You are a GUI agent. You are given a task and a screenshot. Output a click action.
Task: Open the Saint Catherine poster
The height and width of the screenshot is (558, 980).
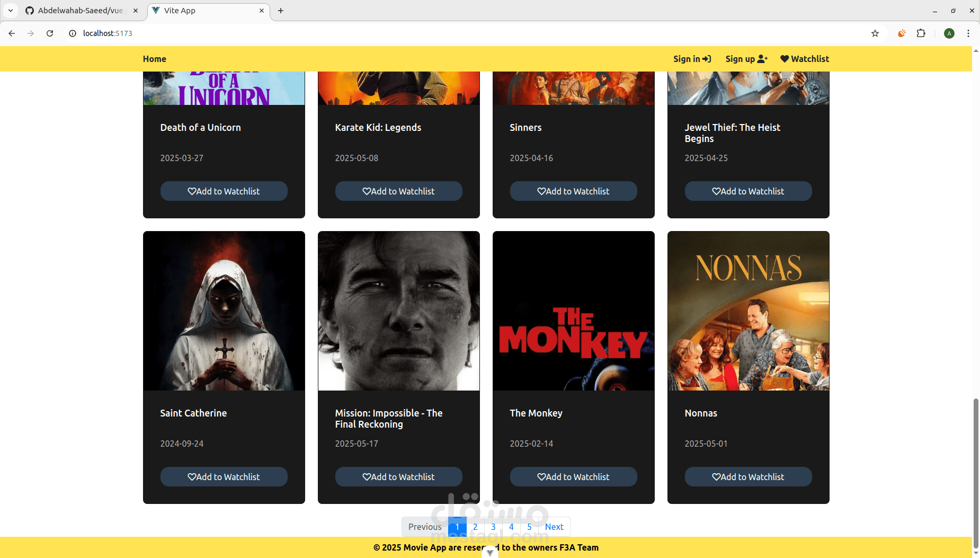tap(224, 311)
